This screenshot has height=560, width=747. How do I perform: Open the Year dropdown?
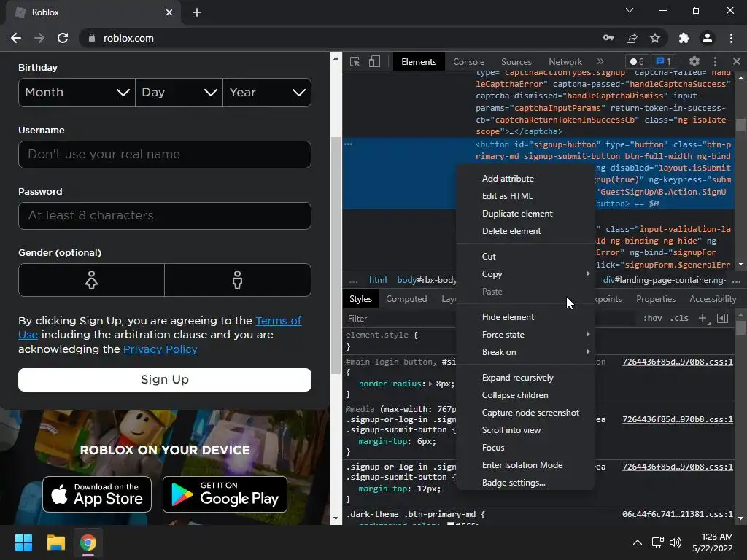(x=267, y=93)
